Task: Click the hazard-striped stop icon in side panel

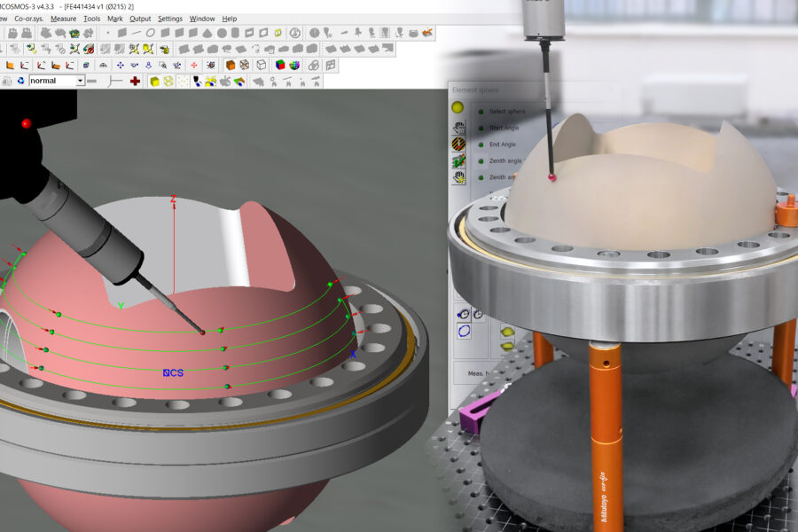Action: pos(459,144)
